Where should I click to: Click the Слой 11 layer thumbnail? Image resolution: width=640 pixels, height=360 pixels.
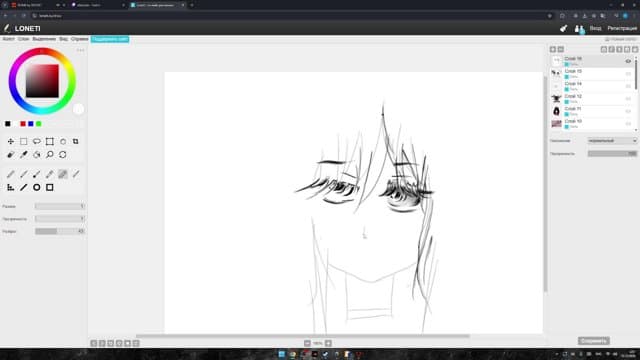pyautogui.click(x=556, y=111)
